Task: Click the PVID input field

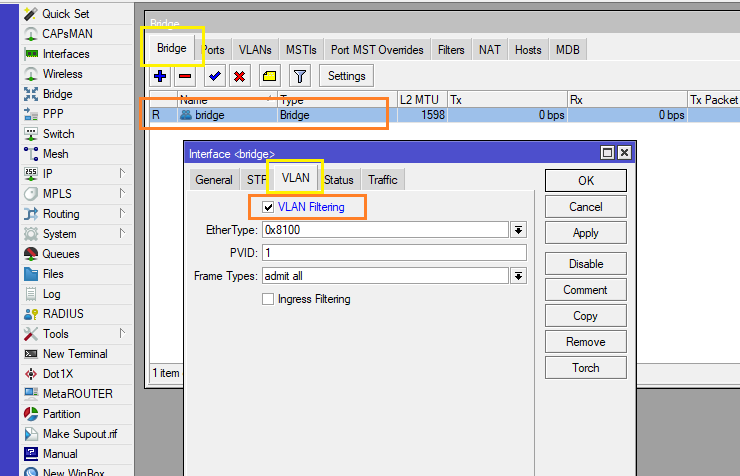Action: (x=393, y=253)
